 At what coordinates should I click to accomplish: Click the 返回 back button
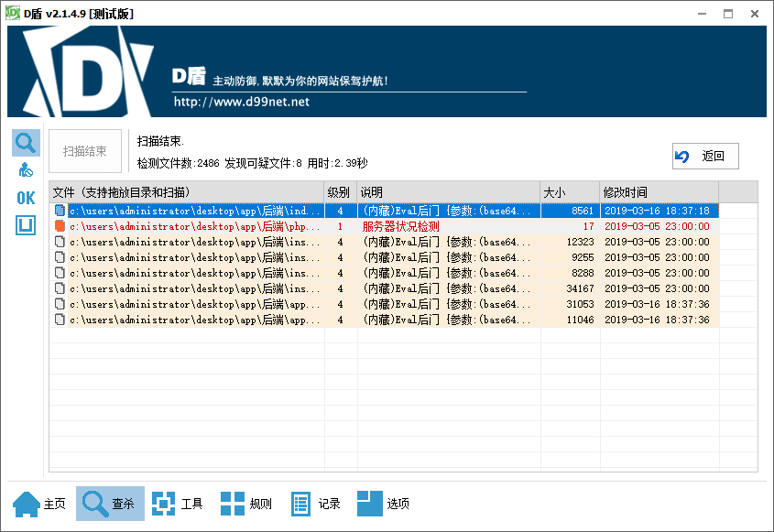[x=705, y=157]
